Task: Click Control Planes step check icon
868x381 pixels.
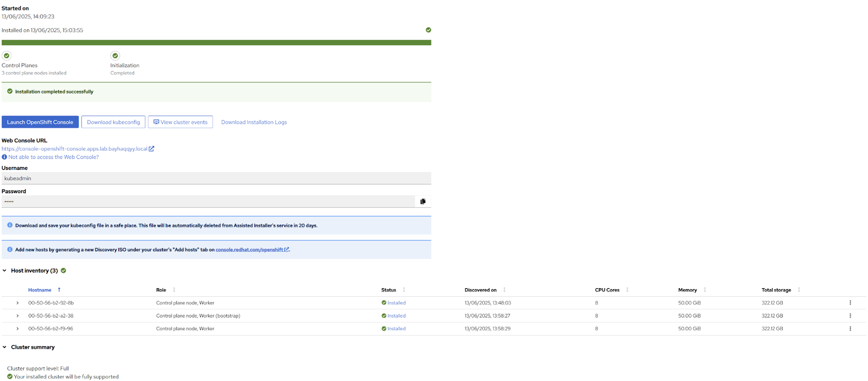Action: (x=7, y=55)
